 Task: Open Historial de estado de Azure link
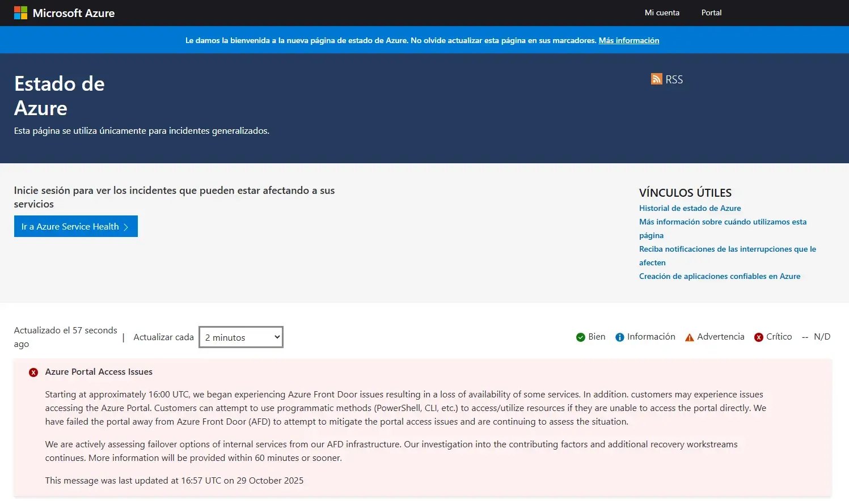[x=690, y=208]
